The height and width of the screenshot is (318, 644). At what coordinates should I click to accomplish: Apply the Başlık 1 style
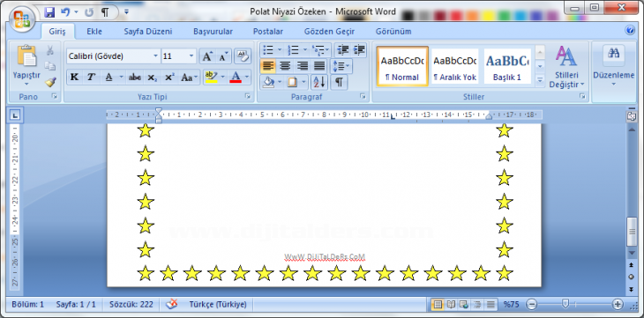[x=507, y=66]
